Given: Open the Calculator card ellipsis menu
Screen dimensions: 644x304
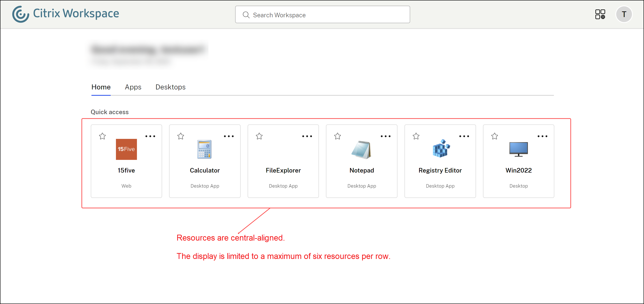Looking at the screenshot, I should point(229,136).
